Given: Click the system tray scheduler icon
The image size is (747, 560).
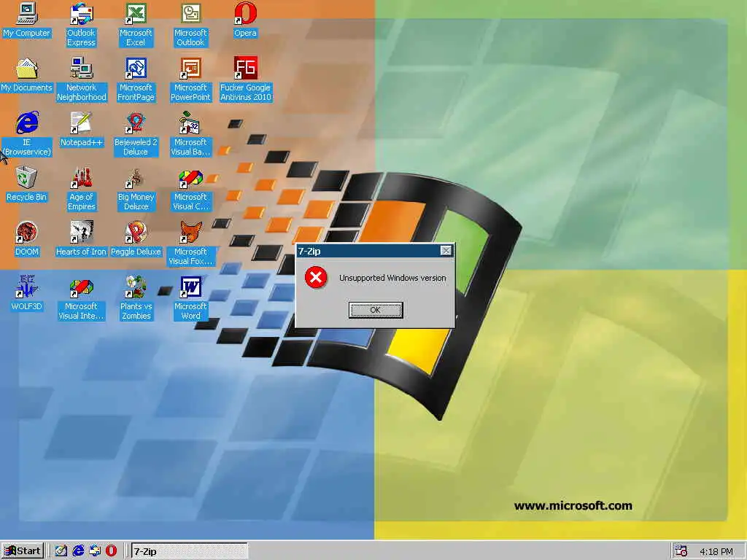Looking at the screenshot, I should pos(681,551).
